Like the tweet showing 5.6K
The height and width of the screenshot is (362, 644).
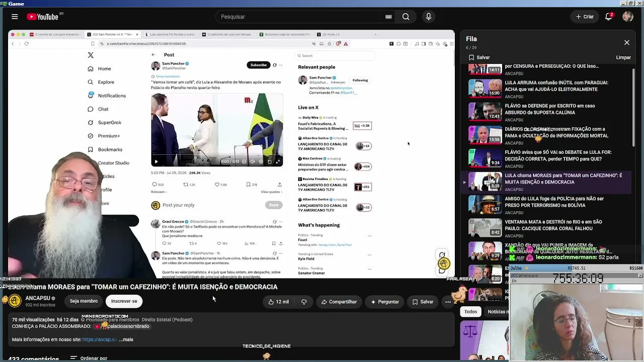click(x=220, y=185)
